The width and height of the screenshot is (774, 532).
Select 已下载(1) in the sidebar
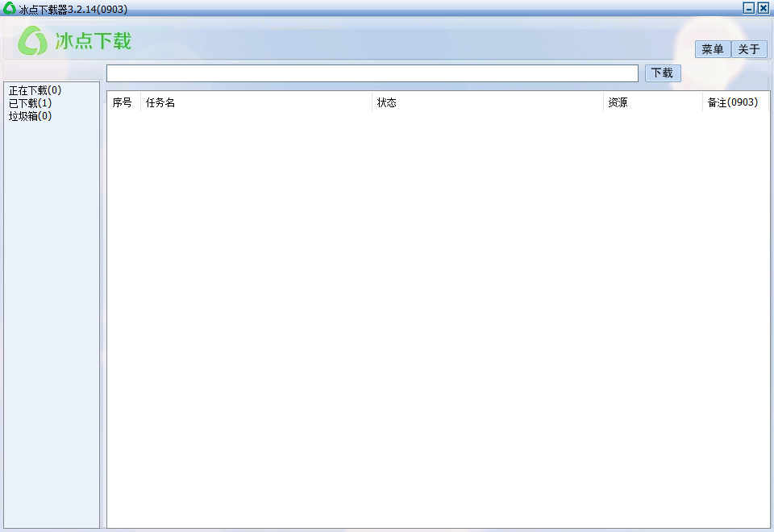[x=30, y=104]
